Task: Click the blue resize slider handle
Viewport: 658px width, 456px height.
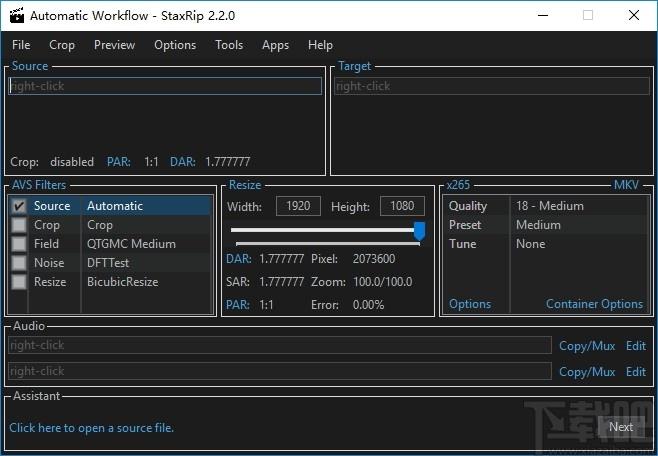Action: pyautogui.click(x=419, y=231)
